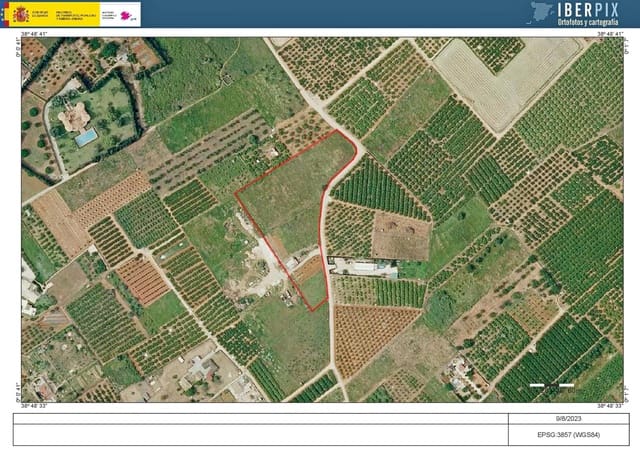640x452 pixels.
Task: Click the top-right latitude label 38° 48' 41"
Action: click(x=610, y=34)
